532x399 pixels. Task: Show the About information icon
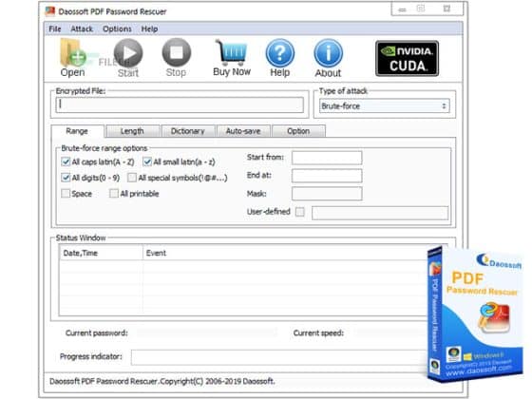tap(328, 58)
